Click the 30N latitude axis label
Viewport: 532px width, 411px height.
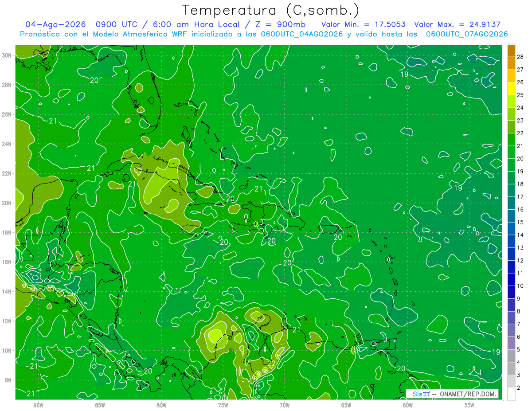point(8,55)
